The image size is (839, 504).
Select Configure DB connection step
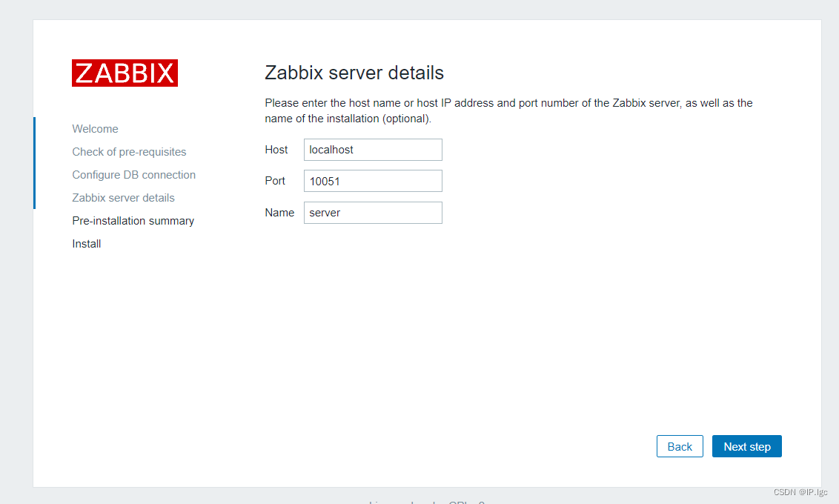pyautogui.click(x=133, y=175)
